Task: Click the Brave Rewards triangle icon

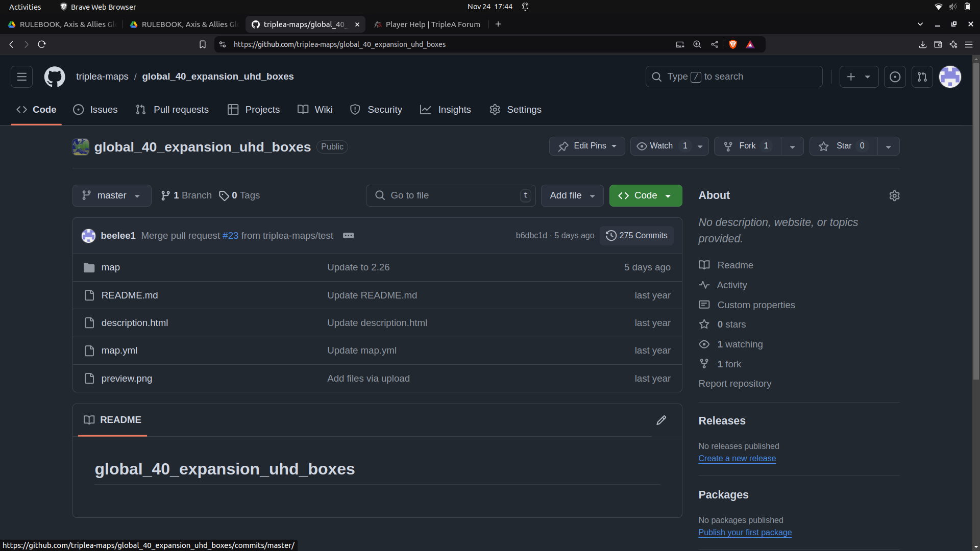Action: point(750,44)
